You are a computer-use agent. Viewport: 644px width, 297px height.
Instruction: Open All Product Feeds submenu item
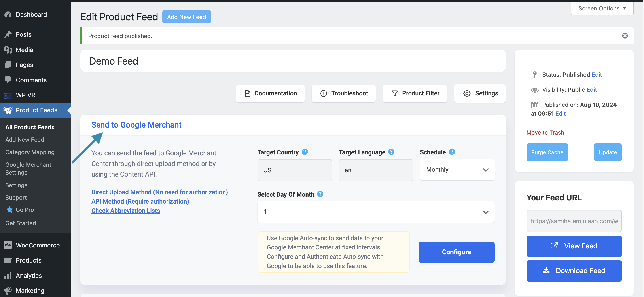point(30,127)
